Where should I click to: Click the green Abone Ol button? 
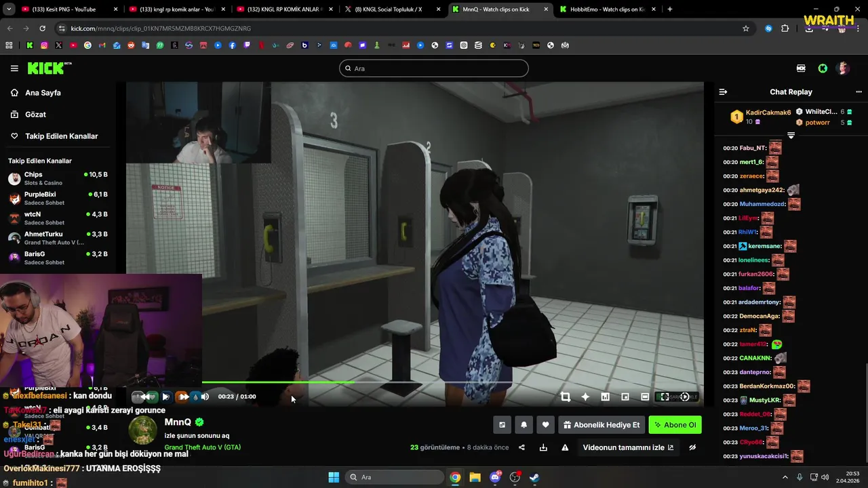[x=675, y=425]
